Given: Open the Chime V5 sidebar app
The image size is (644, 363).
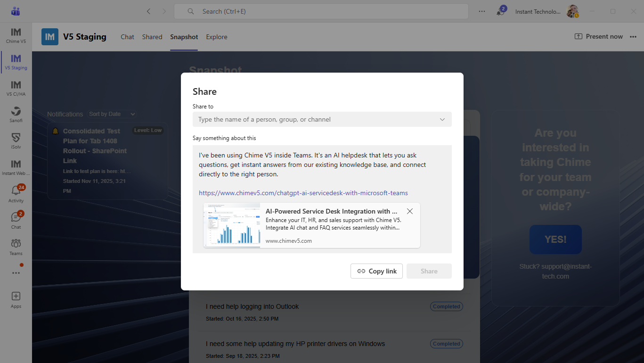Looking at the screenshot, I should click(x=16, y=35).
